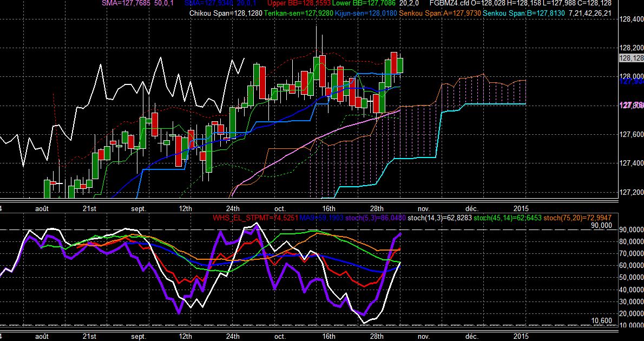Click the Kijun-sen=128,0180 label
The width and height of the screenshot is (644, 341).
[x=366, y=13]
